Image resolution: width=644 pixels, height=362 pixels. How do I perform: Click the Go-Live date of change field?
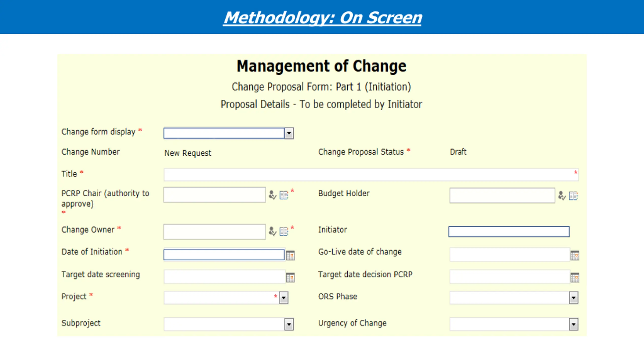[510, 255]
